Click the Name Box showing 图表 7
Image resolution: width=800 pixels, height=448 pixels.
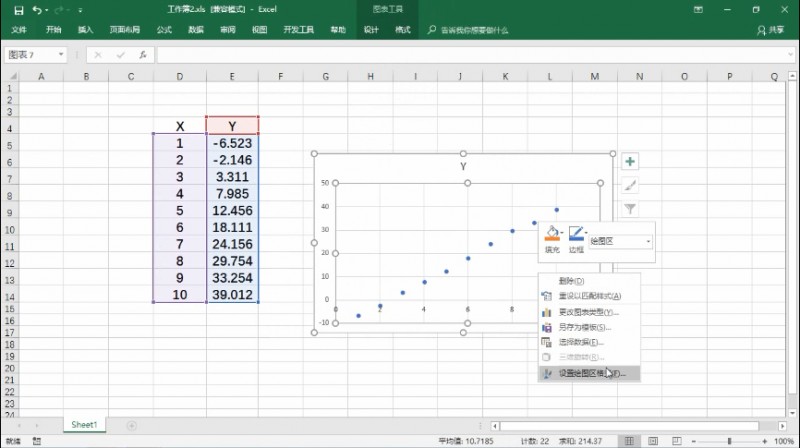[x=31, y=55]
